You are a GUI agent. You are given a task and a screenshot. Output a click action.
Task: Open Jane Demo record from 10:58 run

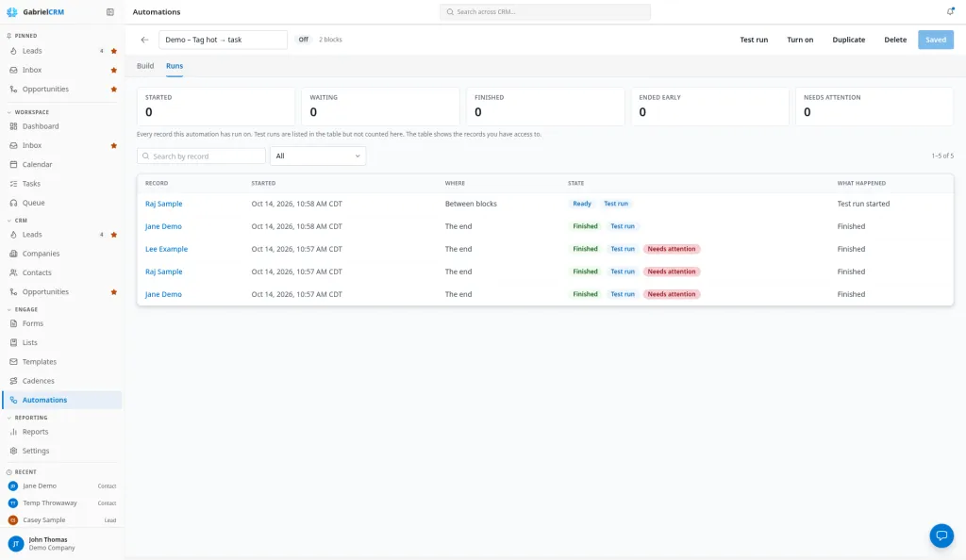coord(163,226)
